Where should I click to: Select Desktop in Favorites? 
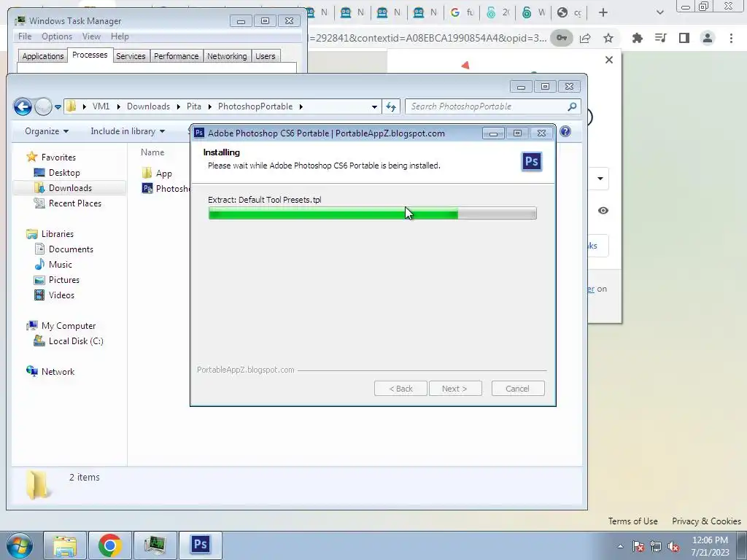64,173
